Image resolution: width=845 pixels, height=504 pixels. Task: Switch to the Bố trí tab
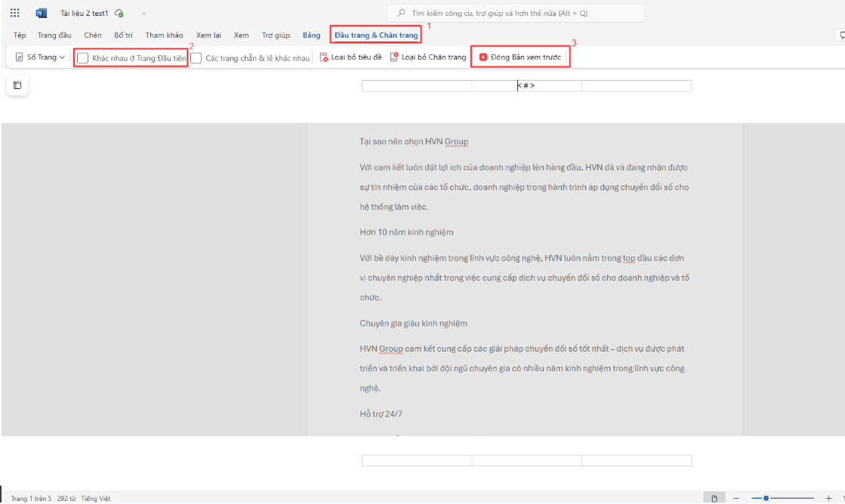(x=123, y=35)
